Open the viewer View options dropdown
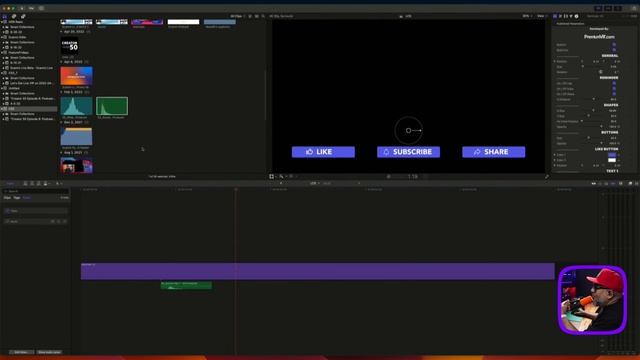 542,16
